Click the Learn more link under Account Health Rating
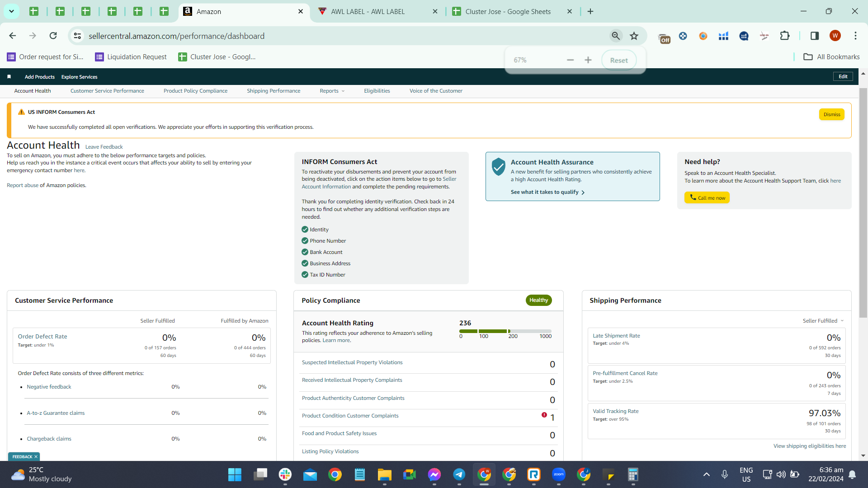 pos(336,341)
